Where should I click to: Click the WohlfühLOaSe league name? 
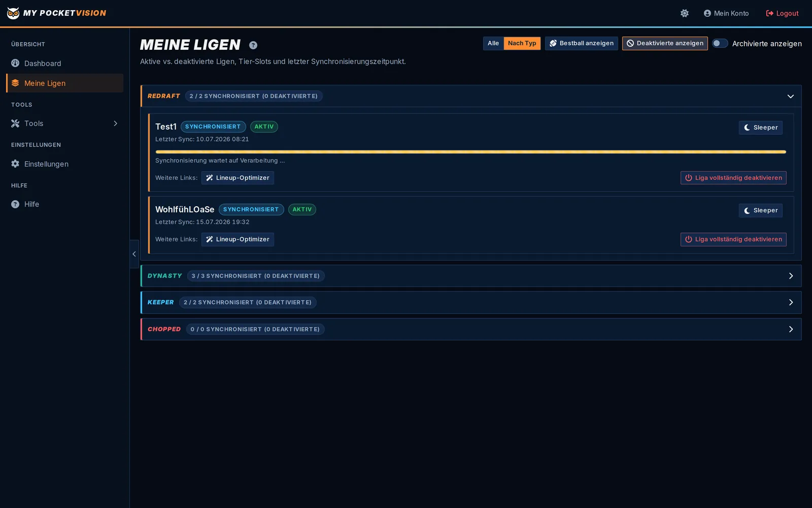pos(185,209)
